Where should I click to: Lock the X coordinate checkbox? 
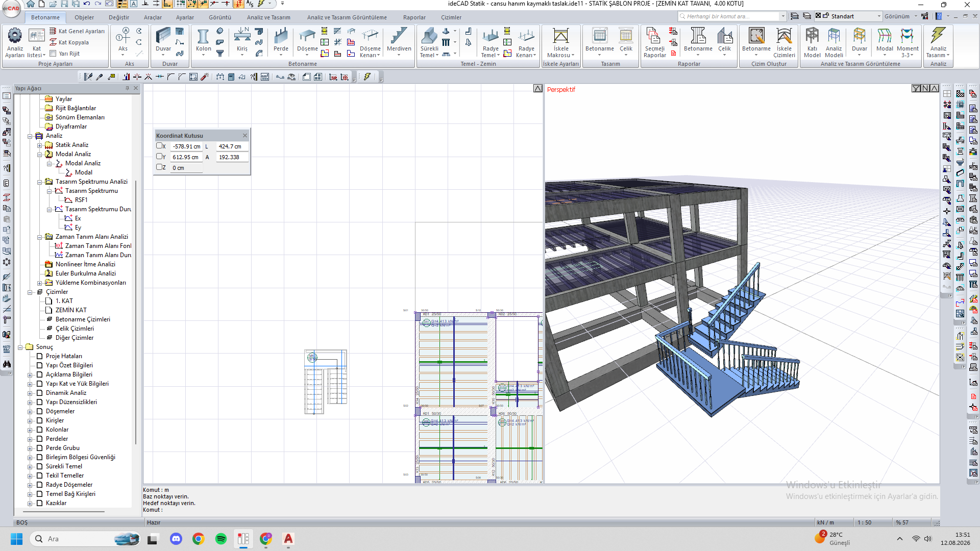click(159, 146)
